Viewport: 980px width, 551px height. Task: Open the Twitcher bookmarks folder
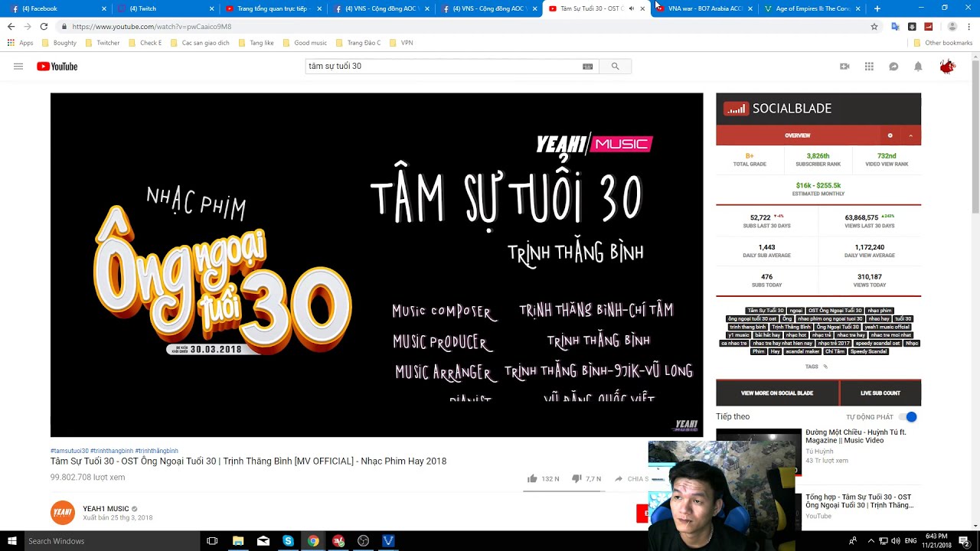coord(103,43)
